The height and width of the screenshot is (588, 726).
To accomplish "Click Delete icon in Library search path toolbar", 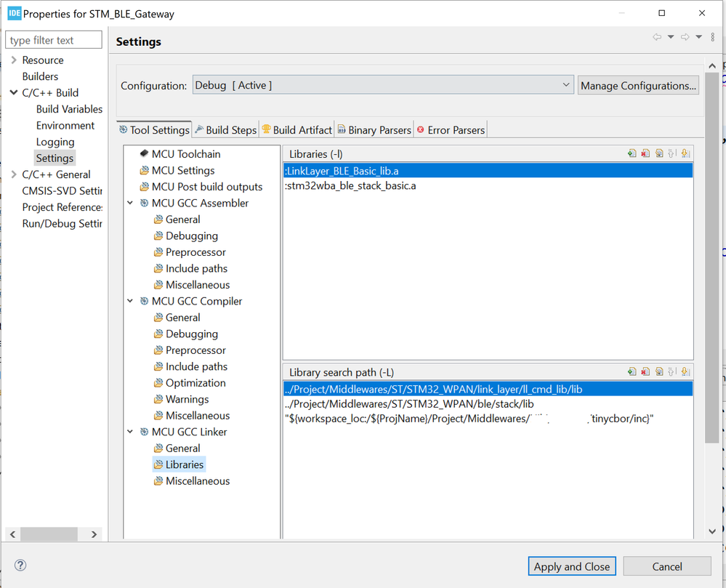I will 645,372.
